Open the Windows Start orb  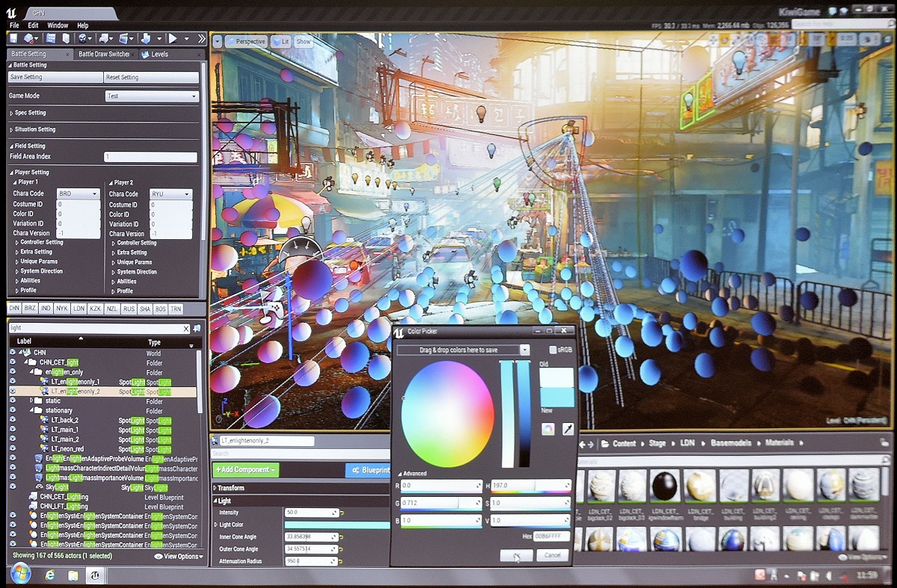click(x=19, y=574)
